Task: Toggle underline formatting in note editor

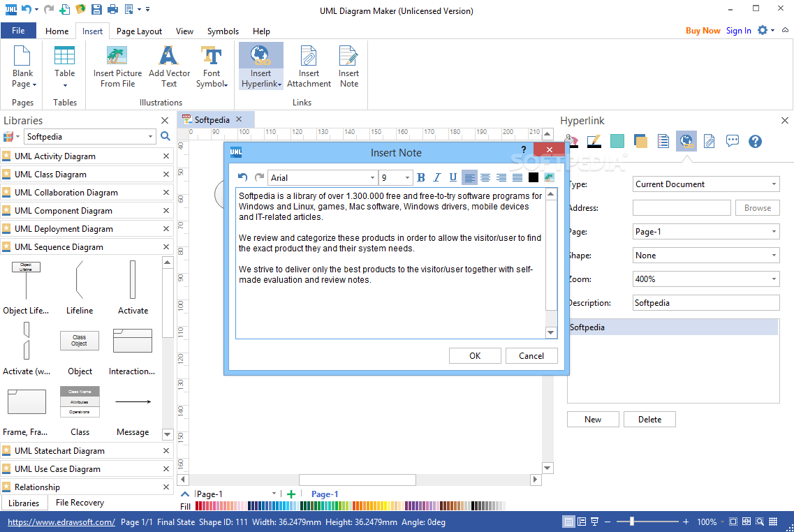Action: click(453, 177)
